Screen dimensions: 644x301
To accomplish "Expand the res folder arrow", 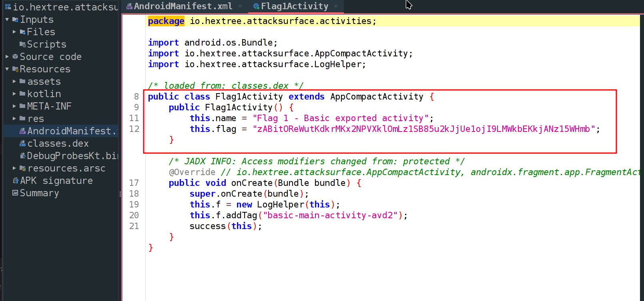I will click(14, 119).
